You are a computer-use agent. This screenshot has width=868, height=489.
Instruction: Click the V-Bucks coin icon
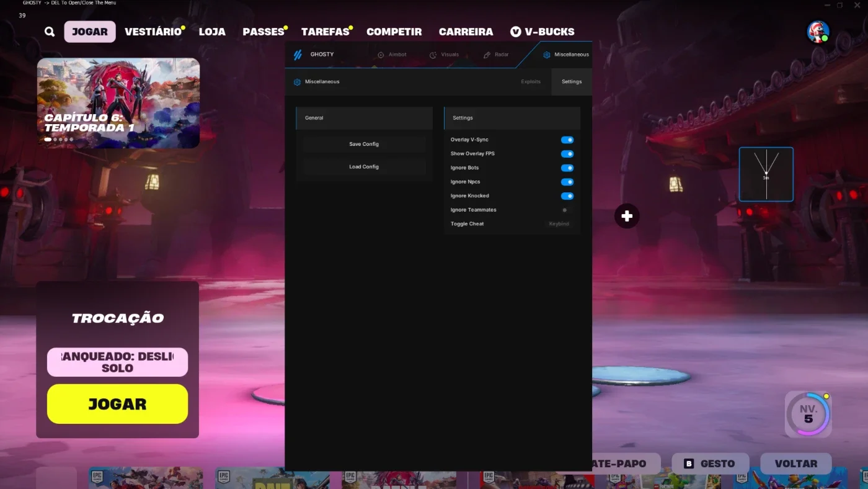point(515,32)
